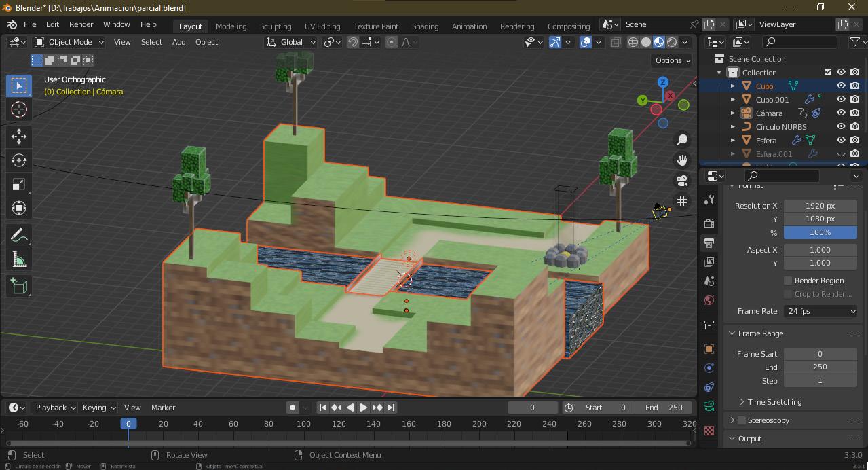Select the Add Cube tool
Viewport: 868px width, 470px height.
tap(19, 286)
